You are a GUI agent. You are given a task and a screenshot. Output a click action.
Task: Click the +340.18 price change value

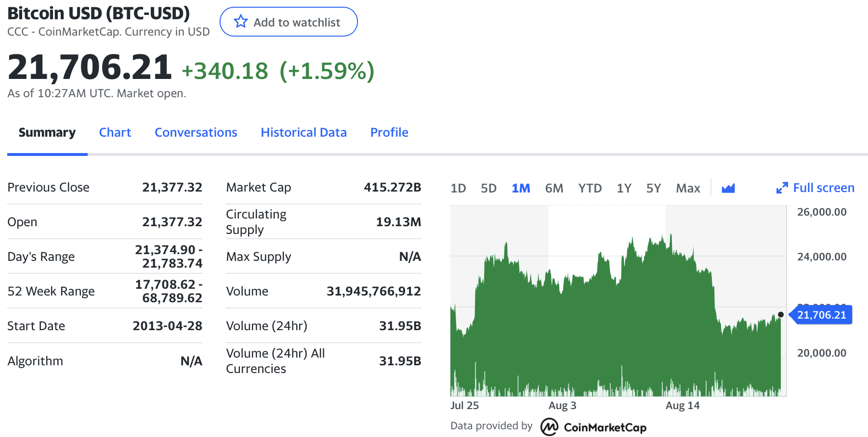[225, 71]
